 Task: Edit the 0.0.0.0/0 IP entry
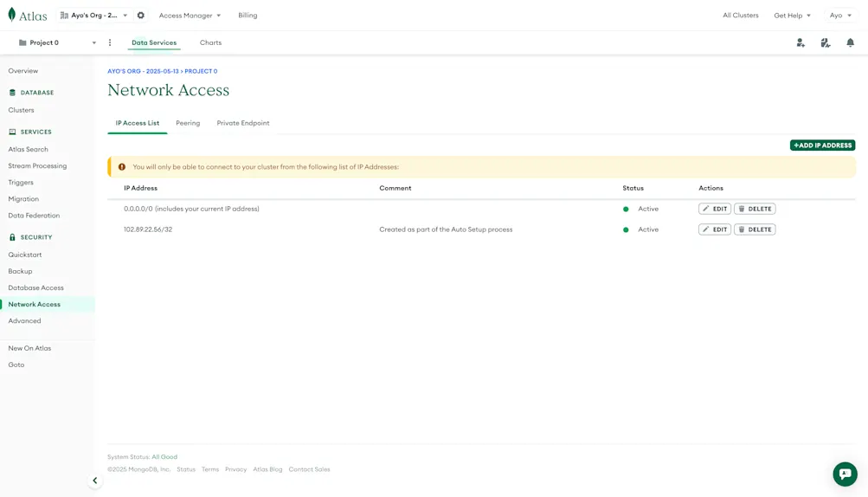(x=715, y=209)
